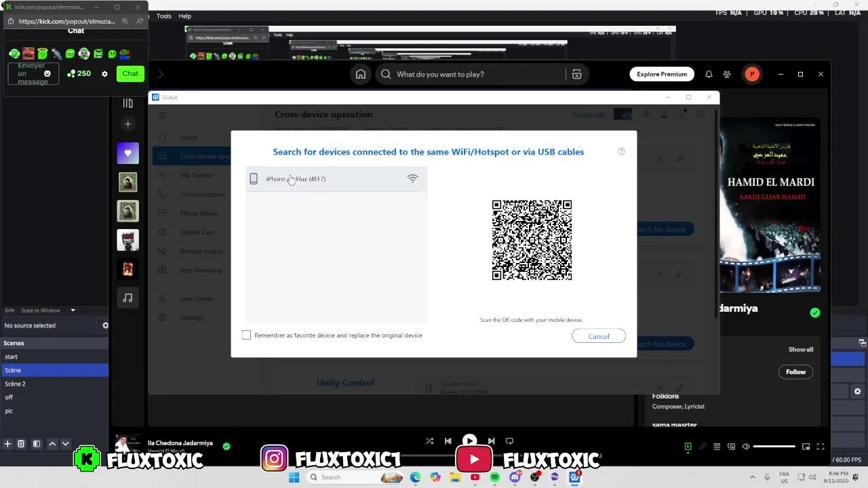Open OBS Help menu
Image resolution: width=868 pixels, height=488 pixels.
coord(184,16)
